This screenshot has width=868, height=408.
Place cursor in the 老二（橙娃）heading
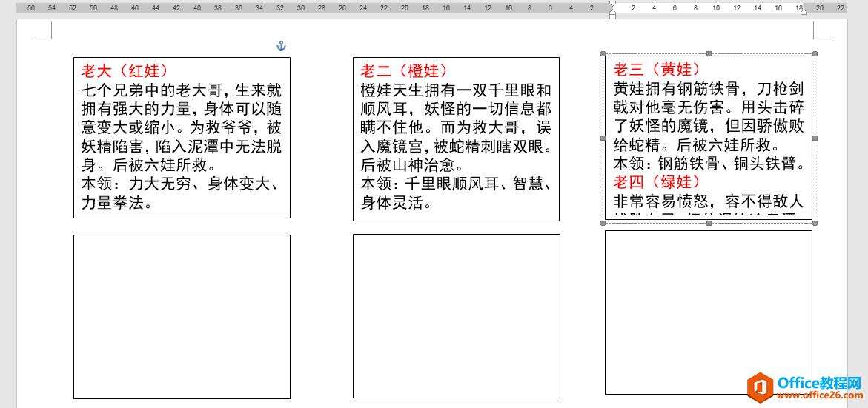(404, 71)
